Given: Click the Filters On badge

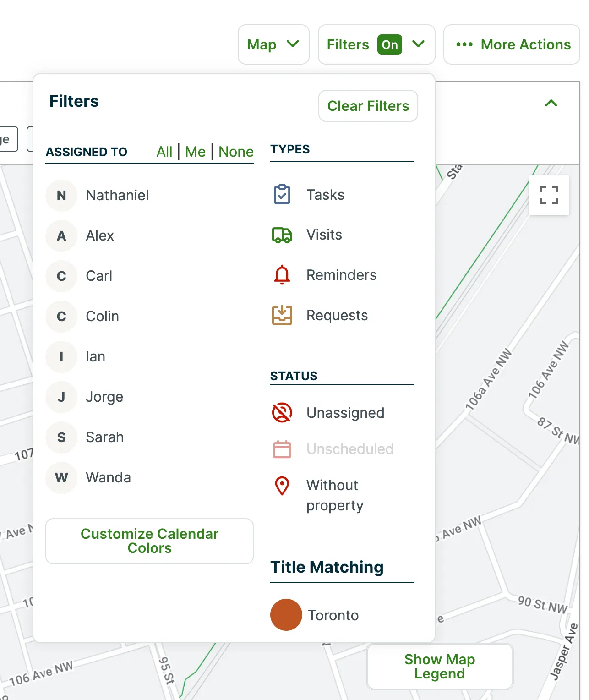Looking at the screenshot, I should (x=390, y=44).
